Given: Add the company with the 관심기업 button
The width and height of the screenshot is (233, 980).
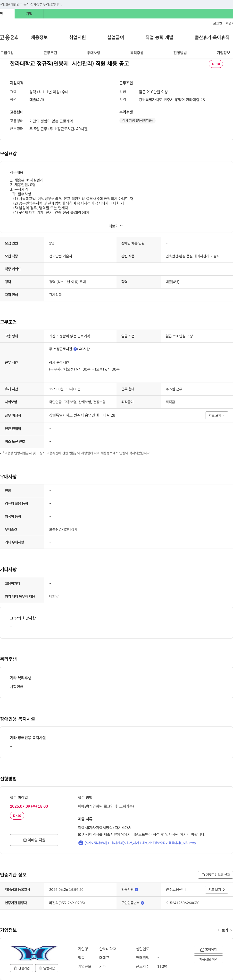Looking at the screenshot, I should pos(22,968).
